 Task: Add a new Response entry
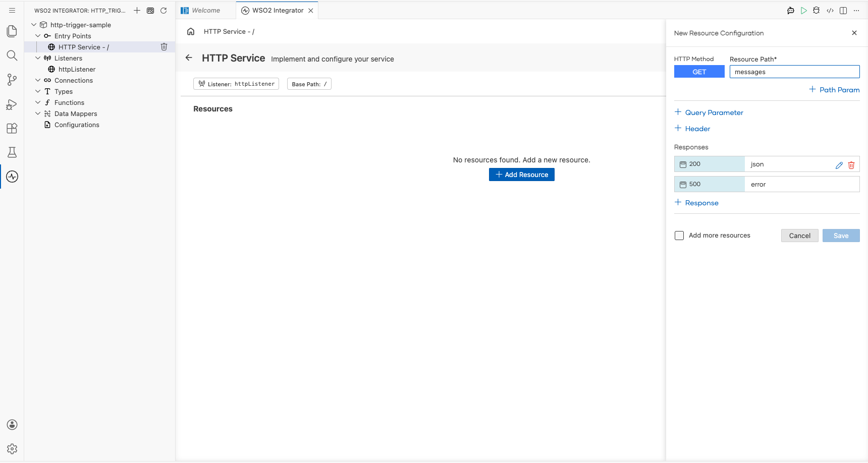pyautogui.click(x=696, y=203)
